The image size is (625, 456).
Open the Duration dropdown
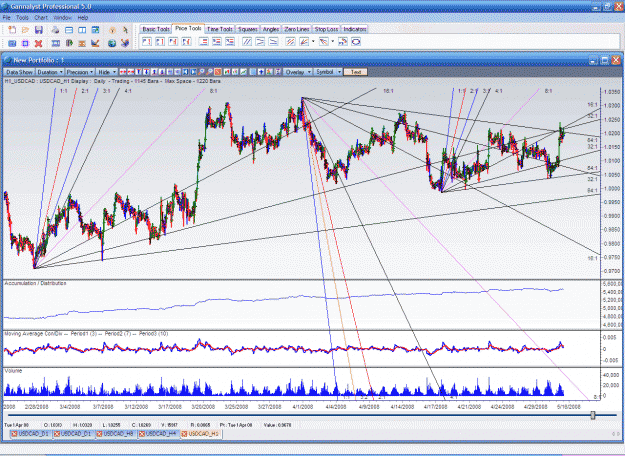click(50, 72)
